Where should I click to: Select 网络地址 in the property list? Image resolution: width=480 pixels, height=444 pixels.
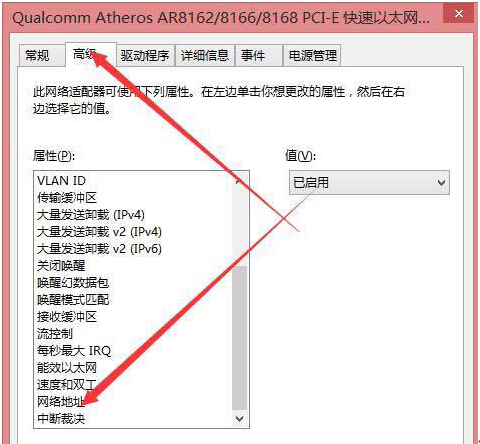[61, 402]
